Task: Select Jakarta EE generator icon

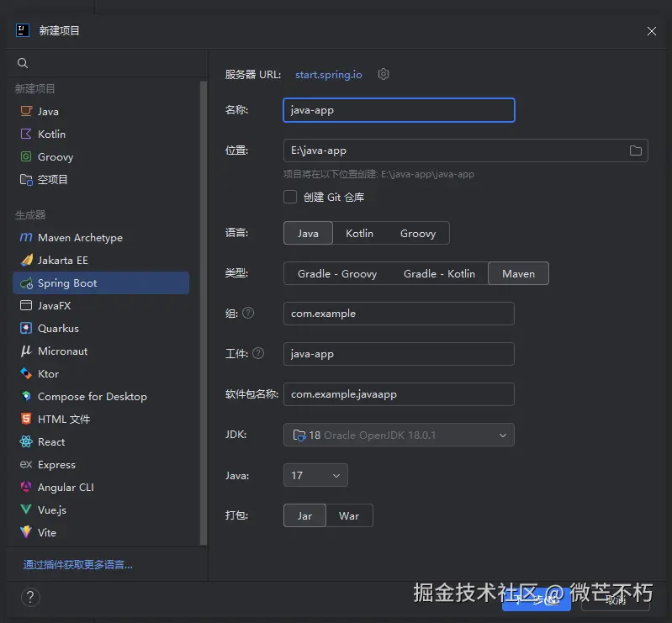Action: tap(27, 260)
